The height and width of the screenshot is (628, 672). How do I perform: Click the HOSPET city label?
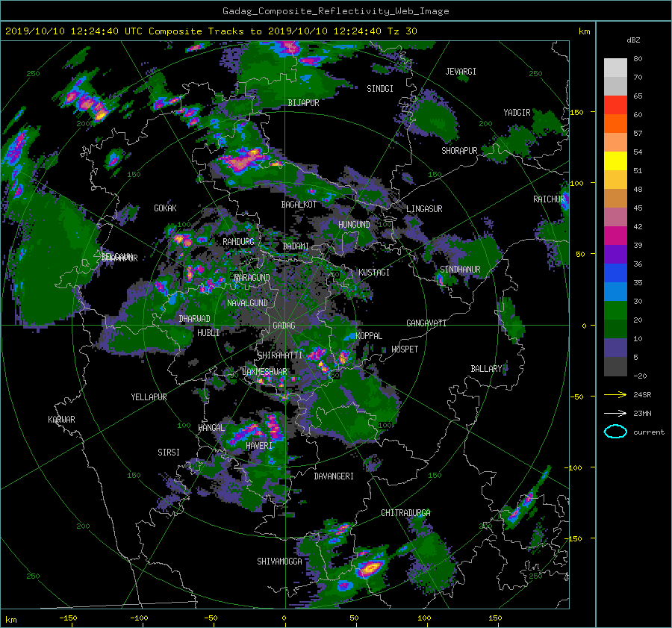pyautogui.click(x=405, y=349)
